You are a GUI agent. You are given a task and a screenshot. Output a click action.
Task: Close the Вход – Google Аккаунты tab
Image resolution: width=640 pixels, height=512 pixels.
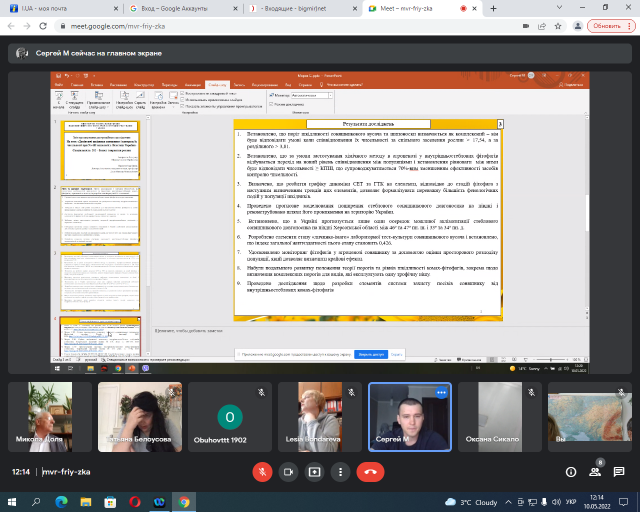click(x=235, y=8)
